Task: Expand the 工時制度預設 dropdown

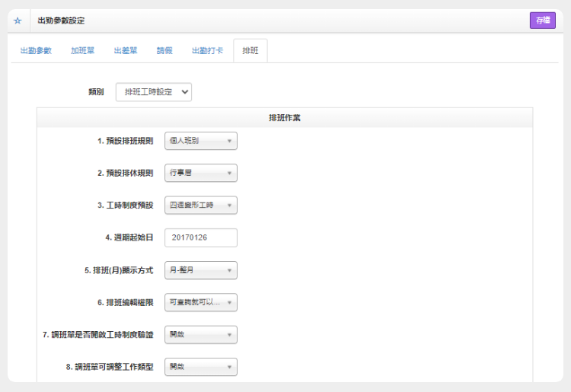Action: tap(200, 206)
